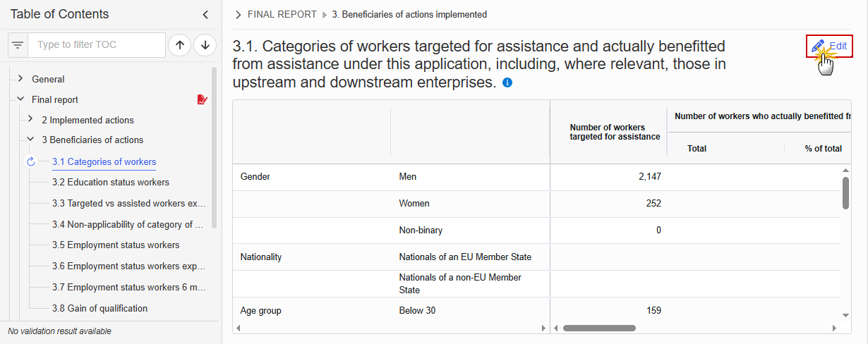
Task: Click the table vertical scrollbar down arrow
Action: click(x=845, y=315)
